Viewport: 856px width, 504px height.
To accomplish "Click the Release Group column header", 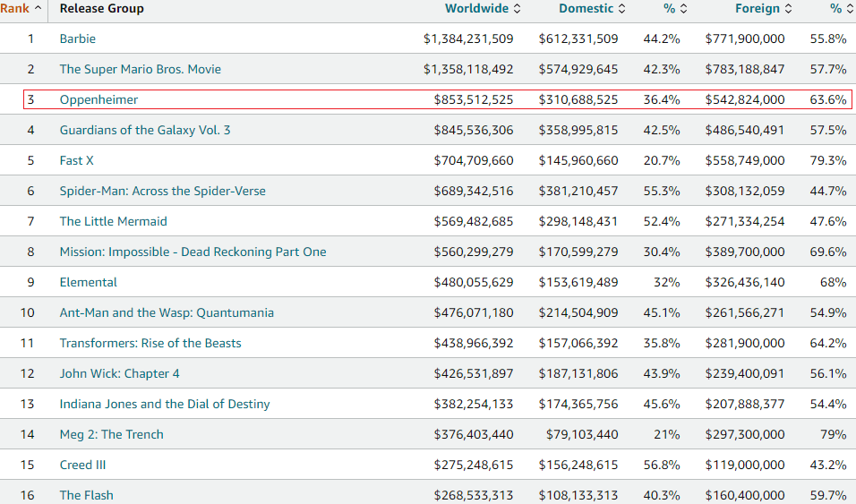I will click(x=101, y=9).
